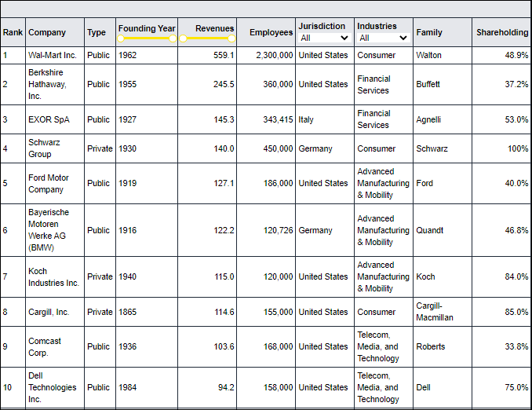Click the Koch Industries Inc. company name
Screen dimensions: 532x410
pos(53,276)
